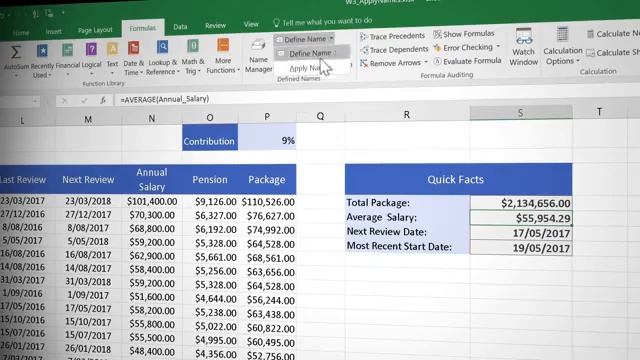This screenshot has height=360, width=640.
Task: Switch to the Home tab
Action: tap(21, 33)
